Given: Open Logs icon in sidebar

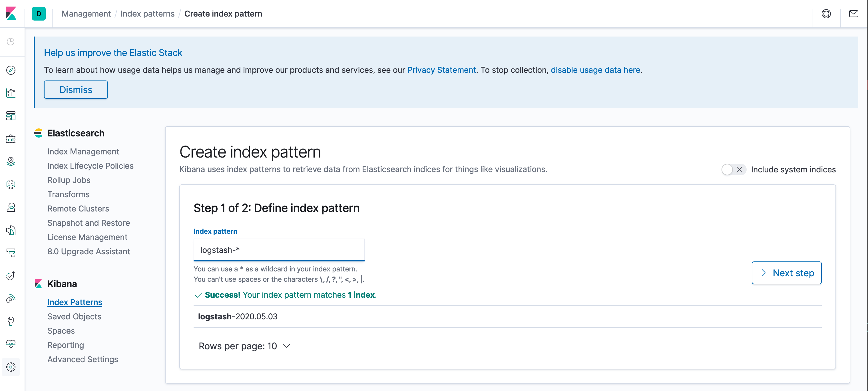Looking at the screenshot, I should pos(11,230).
